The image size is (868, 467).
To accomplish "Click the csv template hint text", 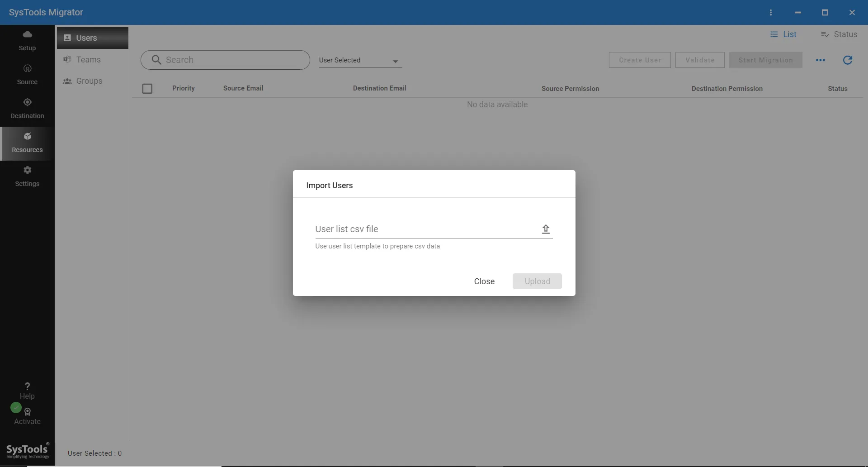I will (x=377, y=246).
